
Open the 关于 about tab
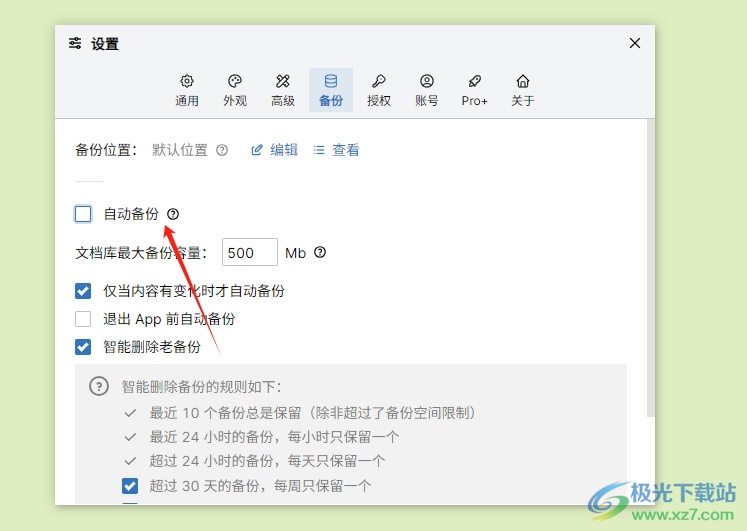523,90
